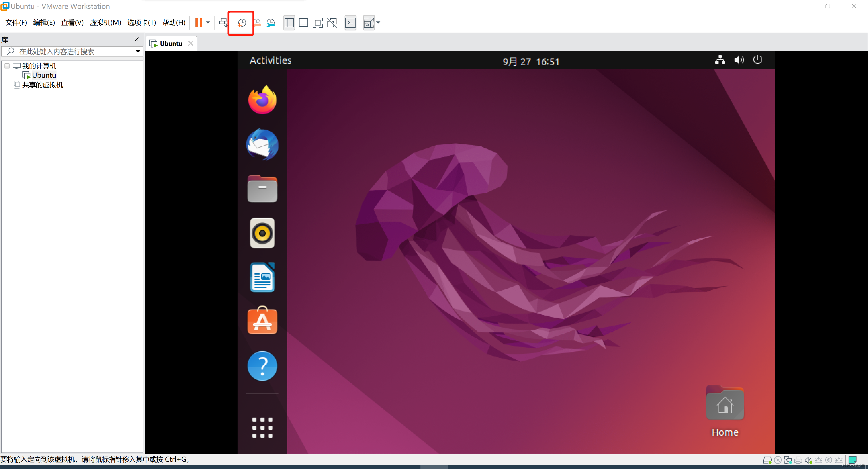Screen dimensions: 868x469
Task: Open the 编辑(E) menu
Action: (44, 23)
